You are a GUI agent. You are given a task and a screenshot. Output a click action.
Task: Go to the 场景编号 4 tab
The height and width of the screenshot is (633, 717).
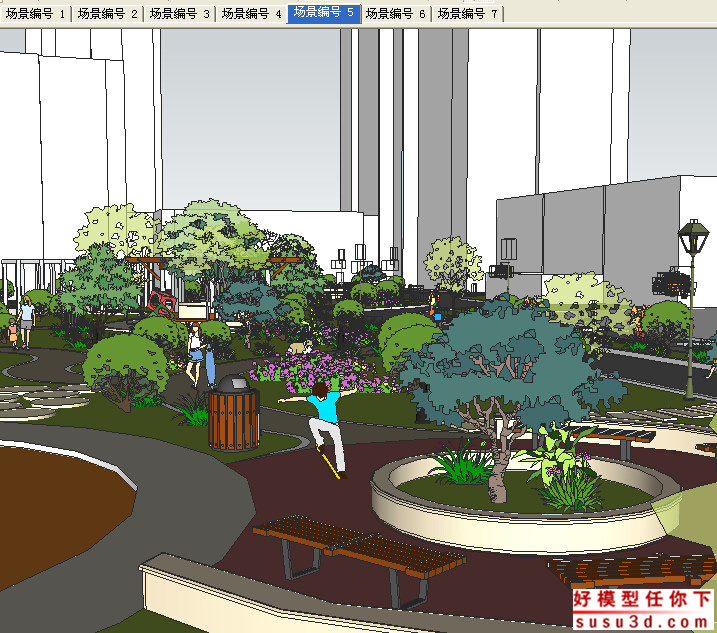(x=251, y=14)
